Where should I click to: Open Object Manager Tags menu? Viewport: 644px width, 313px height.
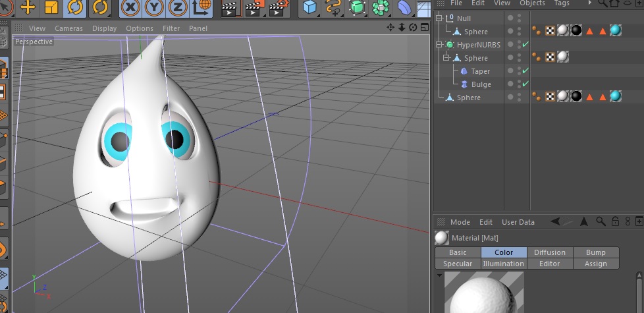coord(562,3)
